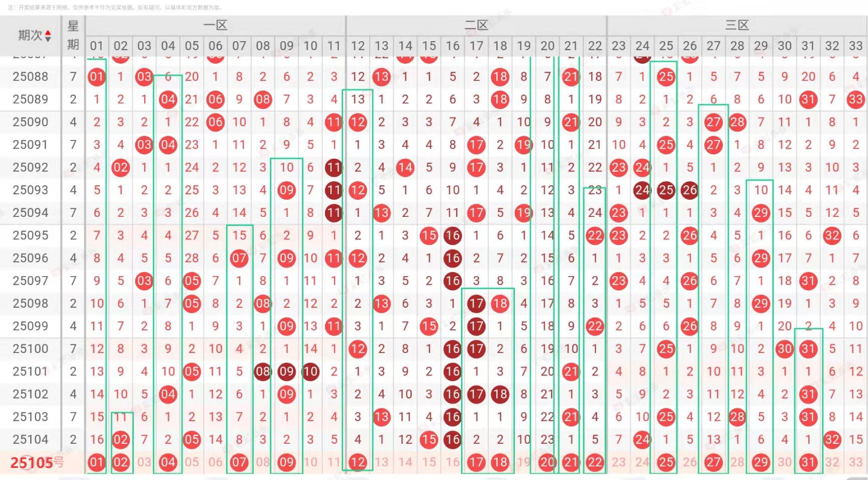868x480 pixels.
Task: Click column header 30 in the header row
Action: point(785,46)
